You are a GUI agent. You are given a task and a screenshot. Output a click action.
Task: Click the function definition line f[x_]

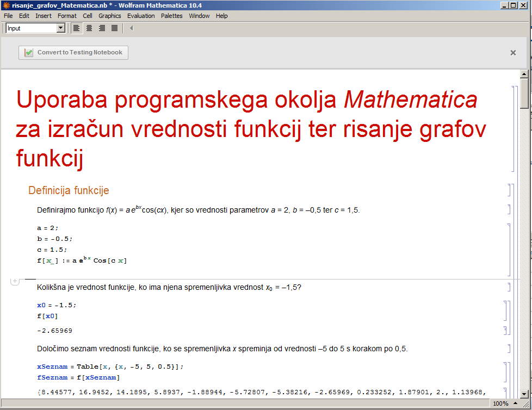pos(82,259)
